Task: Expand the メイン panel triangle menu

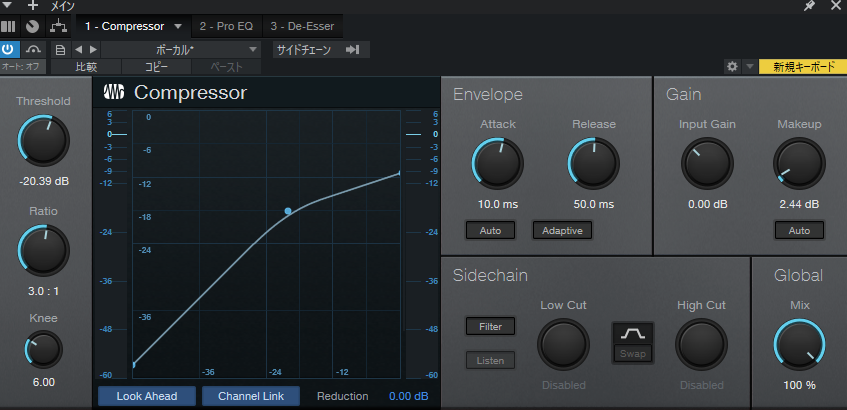Action: pyautogui.click(x=7, y=5)
